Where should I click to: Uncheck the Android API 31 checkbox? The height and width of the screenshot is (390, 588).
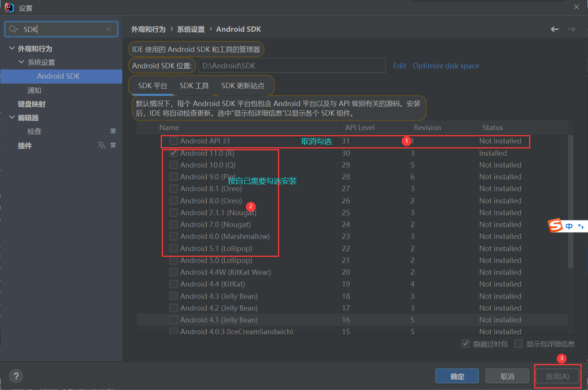173,141
